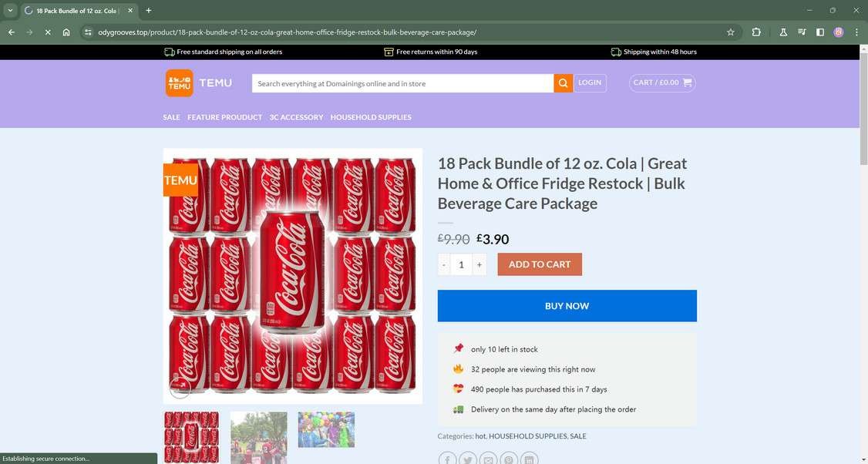
Task: Click the orange search magnifier button
Action: coord(564,83)
